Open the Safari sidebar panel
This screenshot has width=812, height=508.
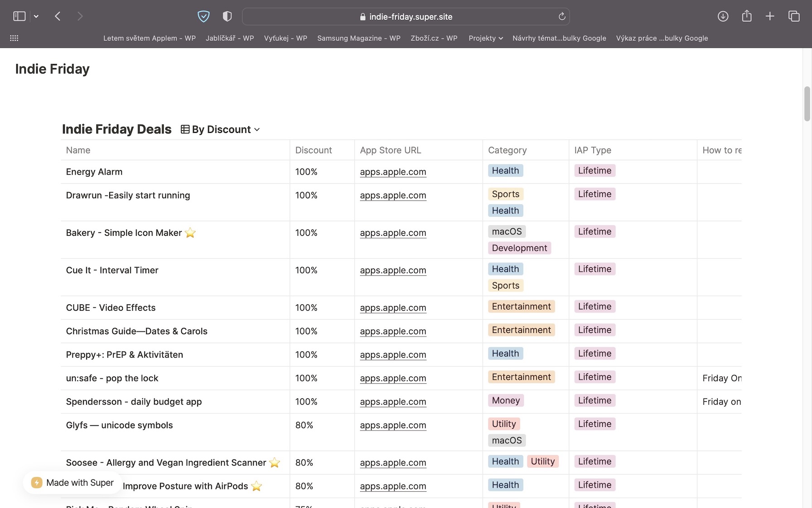coord(19,16)
